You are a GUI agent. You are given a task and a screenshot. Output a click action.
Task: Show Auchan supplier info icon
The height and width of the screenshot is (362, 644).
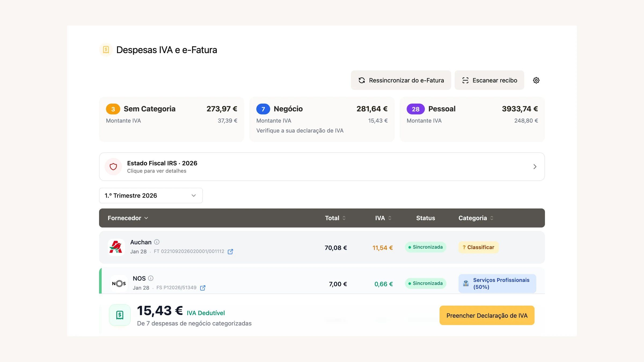[x=157, y=242]
